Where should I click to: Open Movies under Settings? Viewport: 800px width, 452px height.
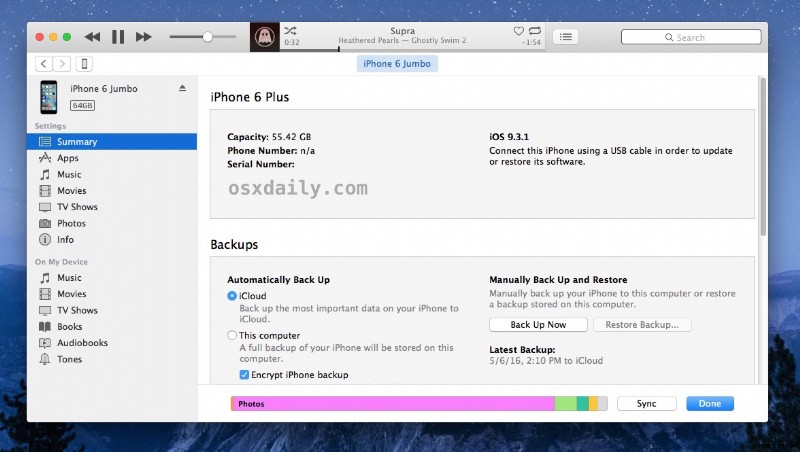coord(112,191)
